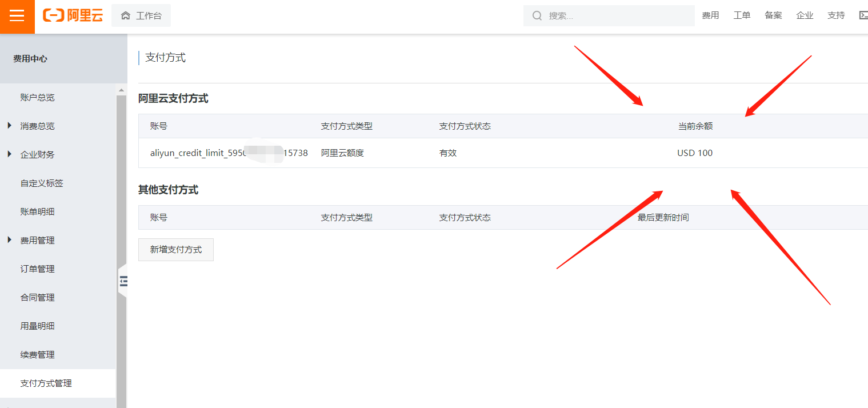The height and width of the screenshot is (408, 868).
Task: Click the aliyun_credit_limit account cell
Action: click(x=229, y=153)
